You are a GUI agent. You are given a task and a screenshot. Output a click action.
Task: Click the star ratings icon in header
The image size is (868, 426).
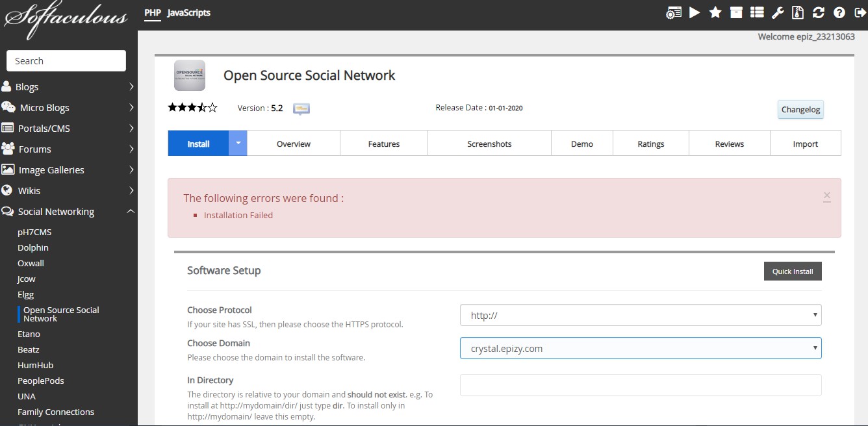tap(715, 12)
